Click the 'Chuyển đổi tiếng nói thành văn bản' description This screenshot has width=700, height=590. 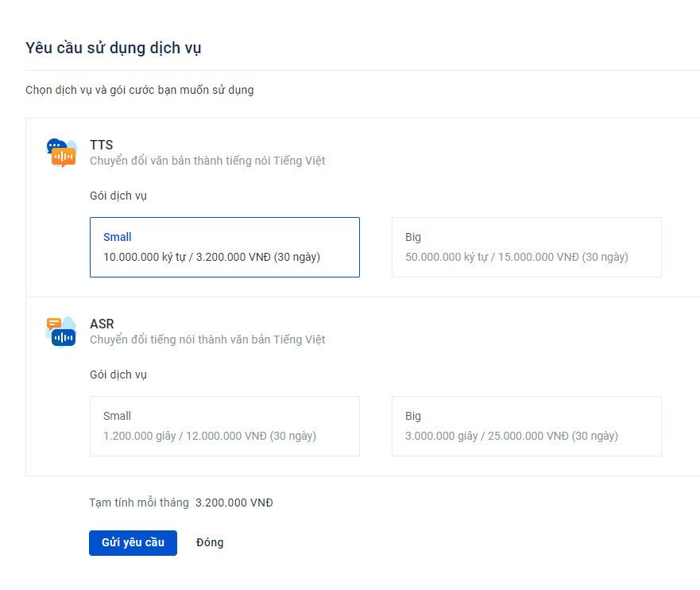(207, 340)
